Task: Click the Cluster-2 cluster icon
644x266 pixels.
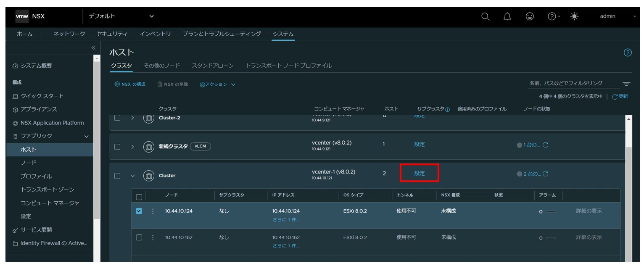Action: [x=149, y=118]
